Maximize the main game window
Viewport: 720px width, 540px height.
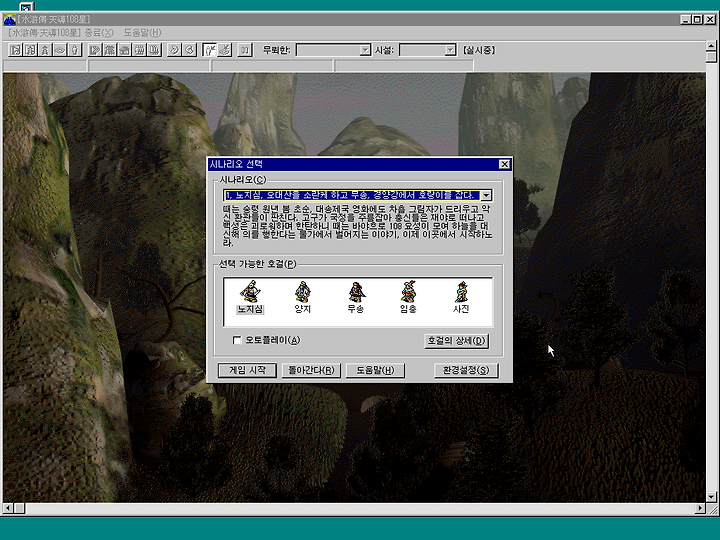697,19
